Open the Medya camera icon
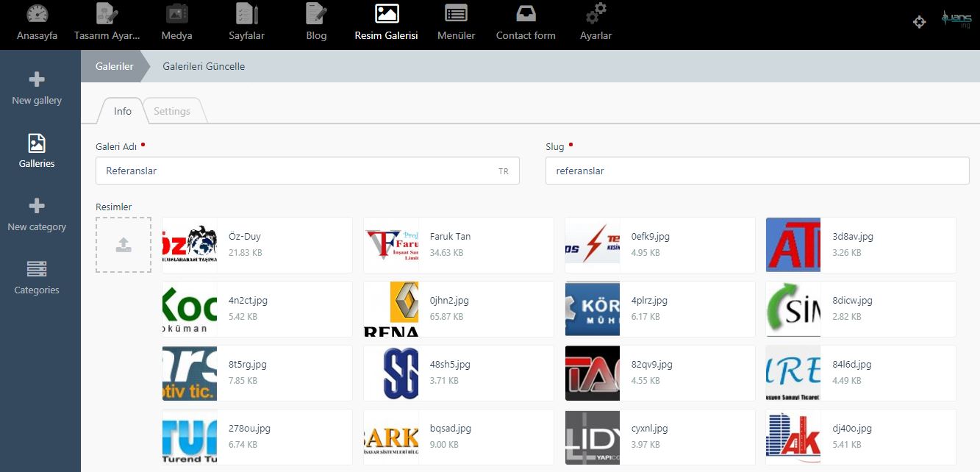The width and height of the screenshot is (980, 472). [176, 14]
